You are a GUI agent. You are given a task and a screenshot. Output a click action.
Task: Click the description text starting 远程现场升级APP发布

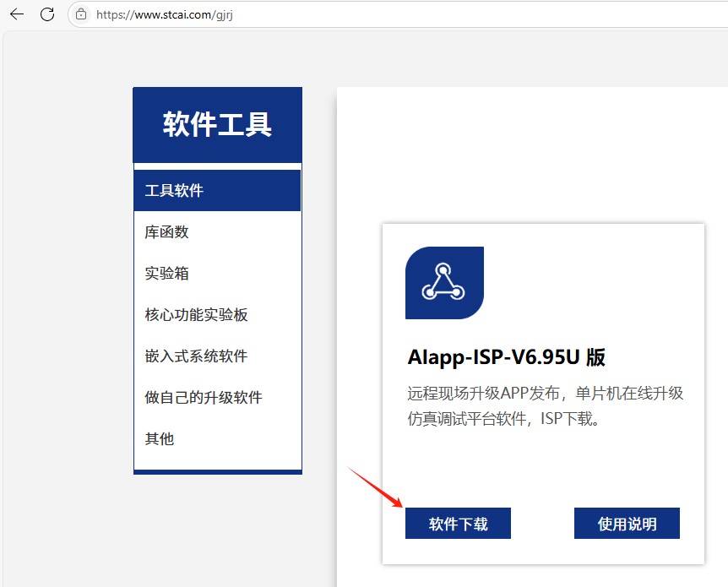click(x=546, y=406)
